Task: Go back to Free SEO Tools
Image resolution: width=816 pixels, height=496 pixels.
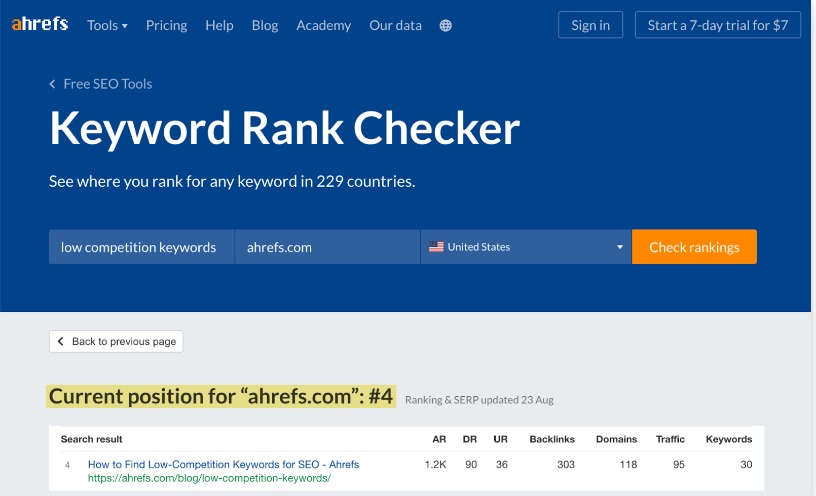Action: (x=108, y=84)
